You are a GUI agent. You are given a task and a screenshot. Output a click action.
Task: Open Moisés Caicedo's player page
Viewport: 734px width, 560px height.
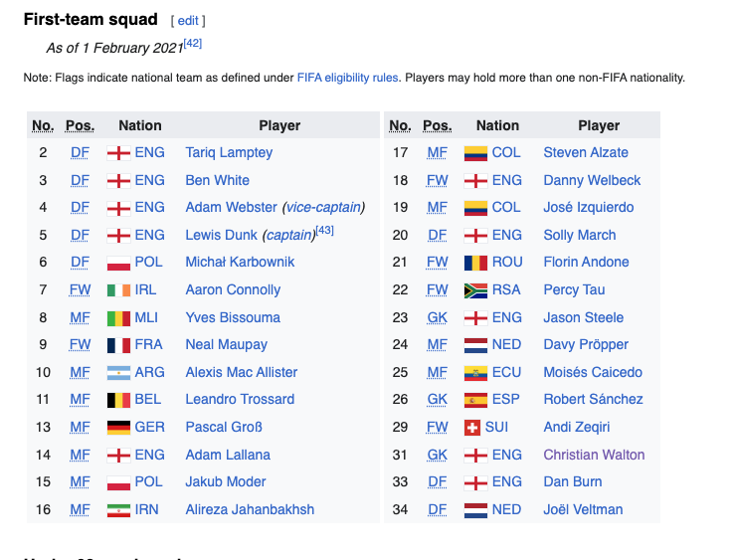tap(593, 372)
